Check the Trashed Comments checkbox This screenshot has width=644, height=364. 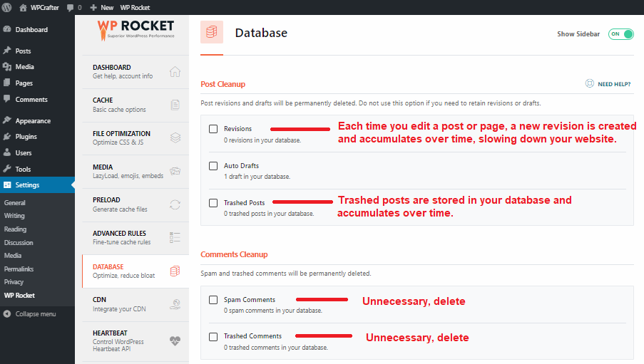(213, 336)
